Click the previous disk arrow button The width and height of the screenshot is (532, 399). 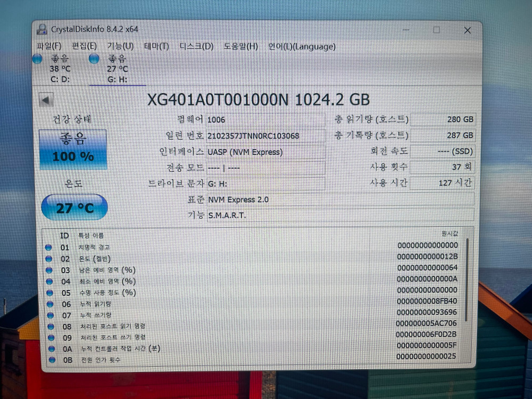click(x=46, y=99)
